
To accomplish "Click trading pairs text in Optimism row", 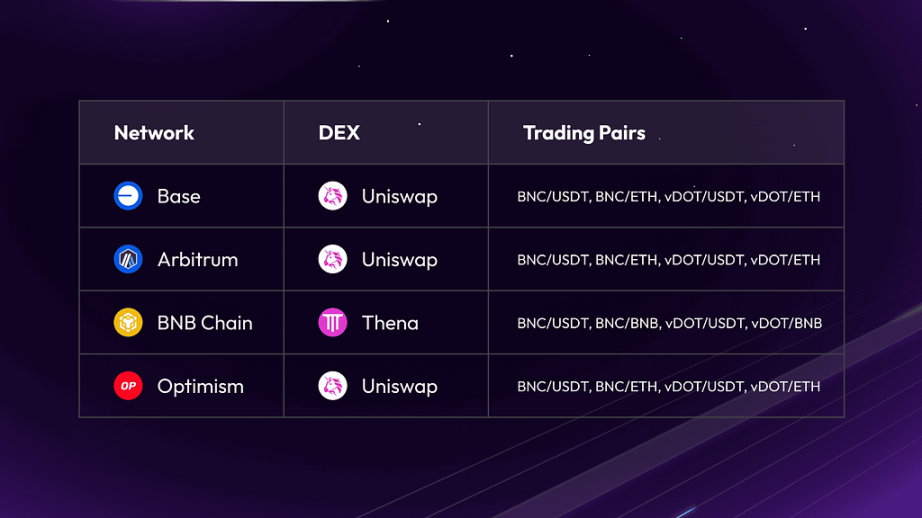I will point(669,386).
